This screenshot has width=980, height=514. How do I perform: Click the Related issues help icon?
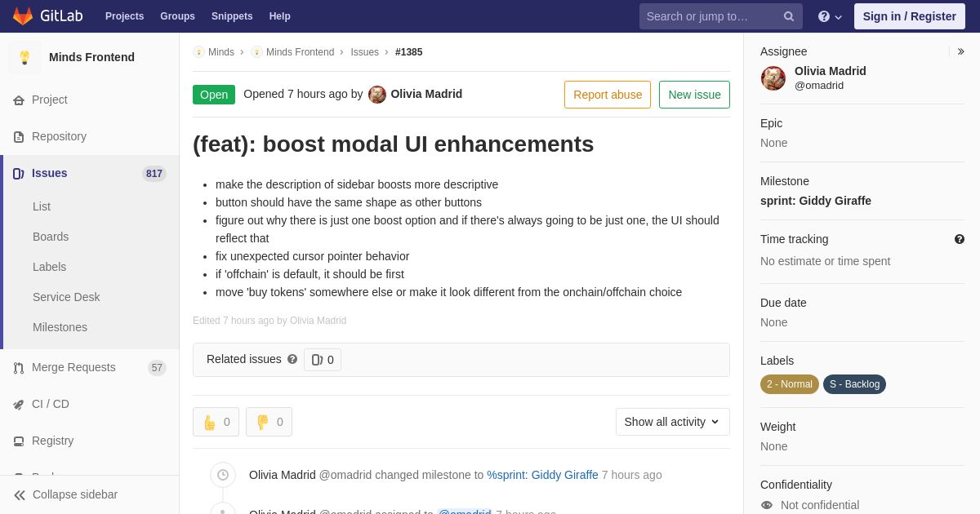[x=292, y=359]
